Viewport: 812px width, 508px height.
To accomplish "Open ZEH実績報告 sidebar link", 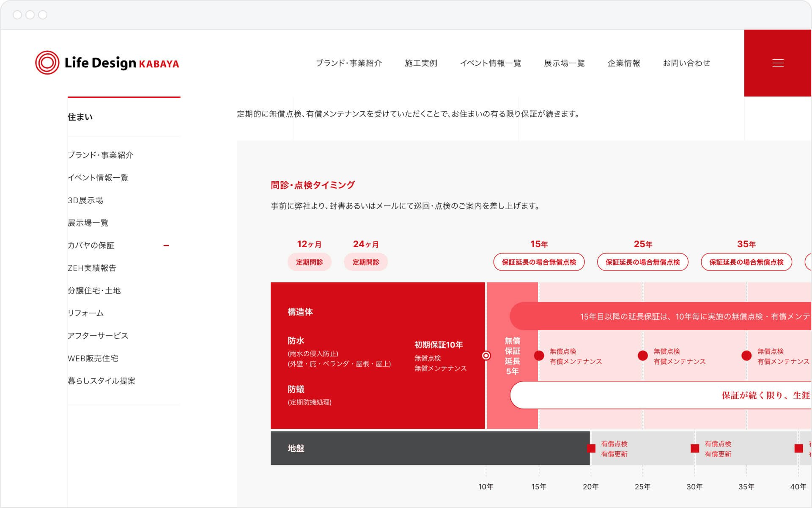I will (92, 268).
